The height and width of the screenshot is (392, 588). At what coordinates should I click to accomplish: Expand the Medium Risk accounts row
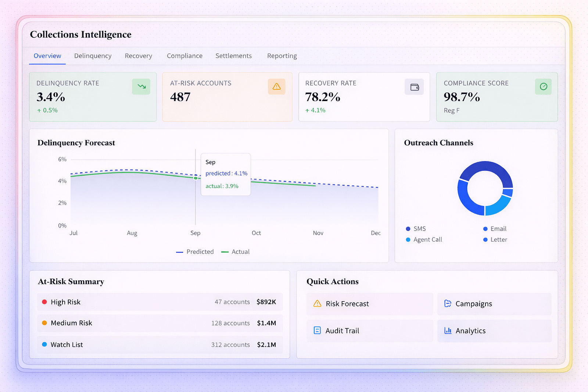[160, 323]
